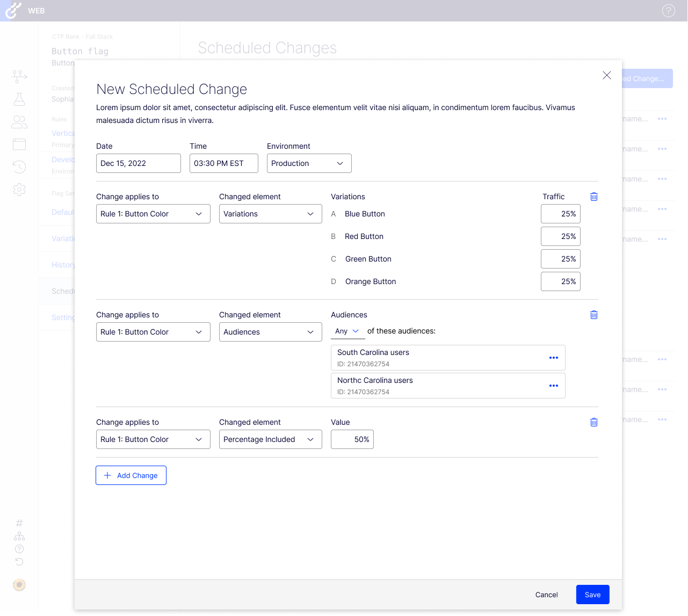Select the South Carolina users audience

[448, 358]
